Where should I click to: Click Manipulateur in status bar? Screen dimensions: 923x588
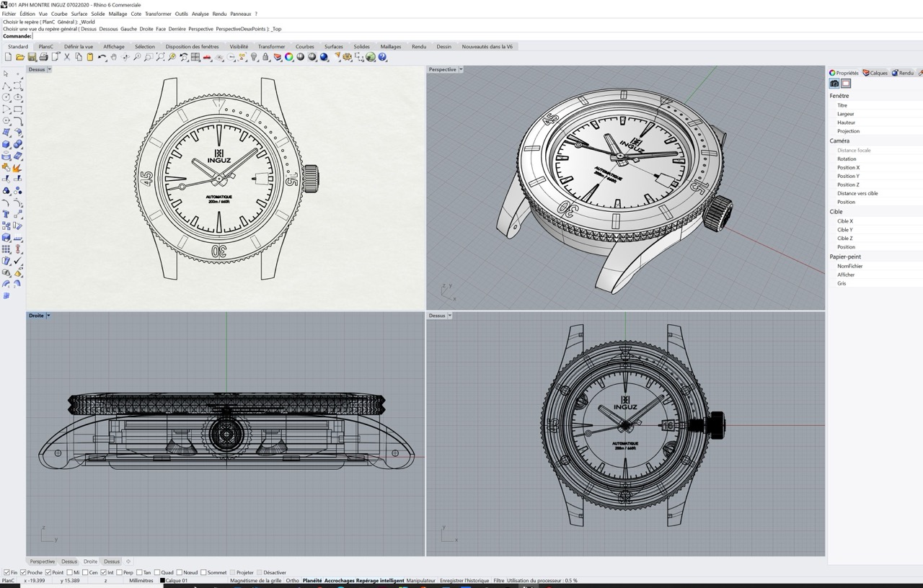pyautogui.click(x=421, y=580)
